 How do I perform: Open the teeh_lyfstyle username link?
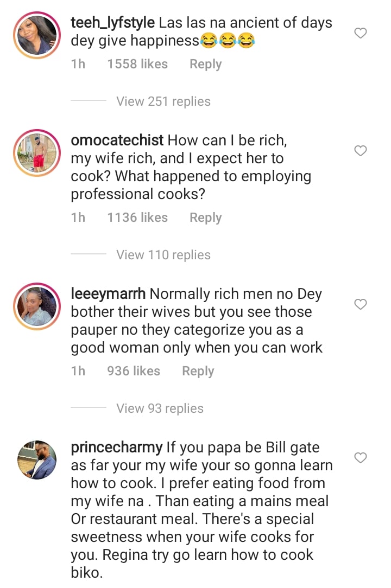coord(113,23)
